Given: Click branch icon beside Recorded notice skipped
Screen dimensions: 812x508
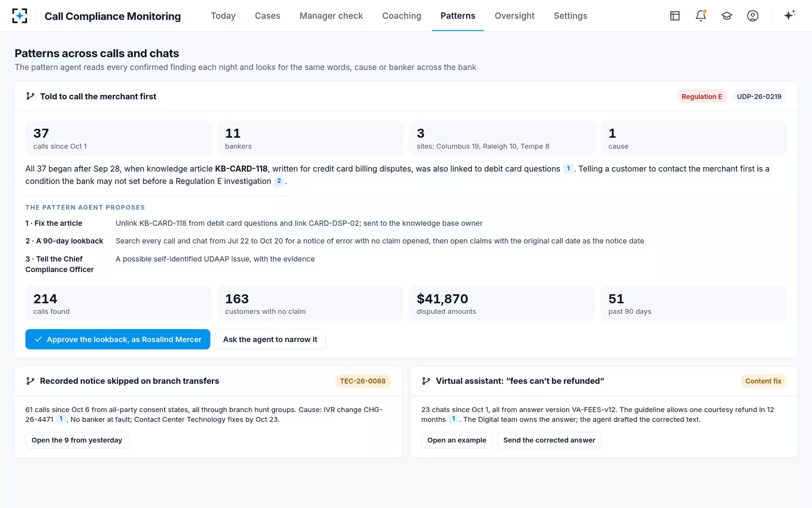Looking at the screenshot, I should tap(30, 381).
